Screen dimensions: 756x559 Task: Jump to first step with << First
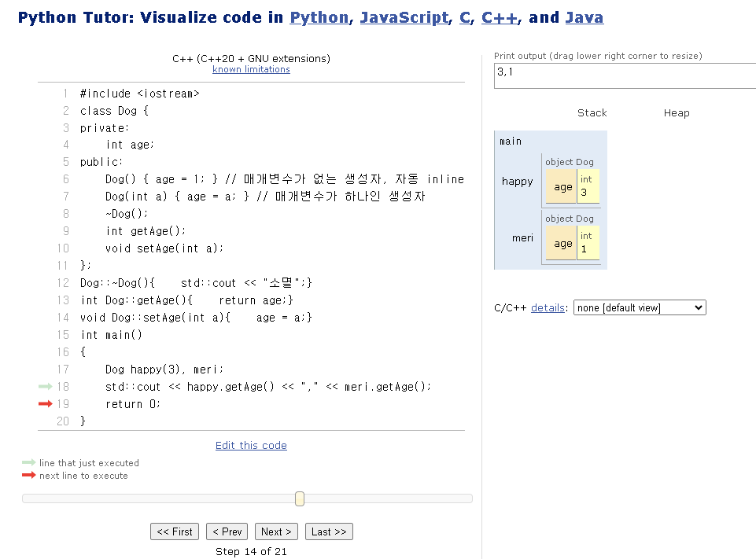click(175, 531)
